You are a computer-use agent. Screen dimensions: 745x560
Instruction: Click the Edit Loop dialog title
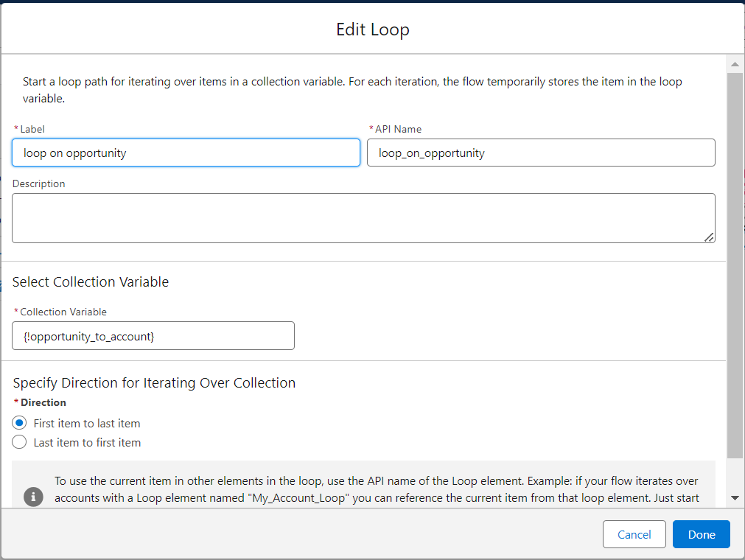pos(372,29)
